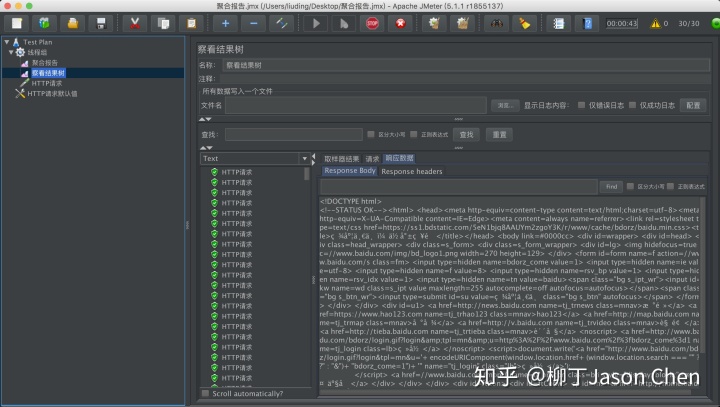
Task: Click the yellow warning log icon
Action: coord(655,23)
